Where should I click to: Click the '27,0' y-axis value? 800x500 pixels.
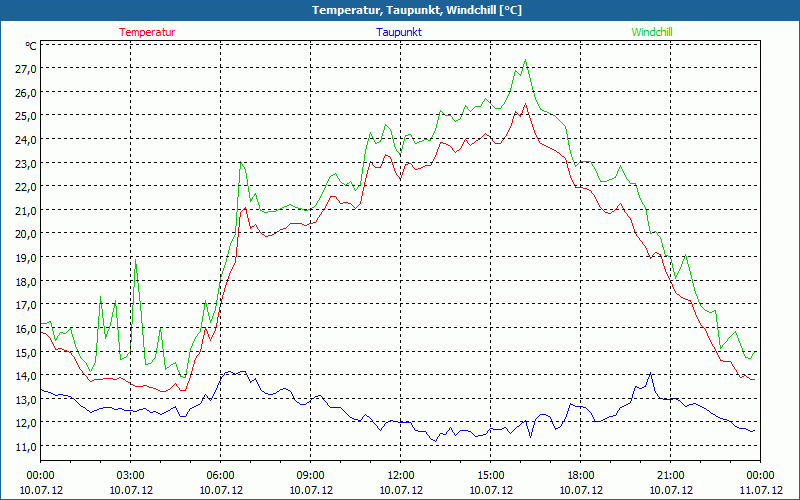coord(26,68)
